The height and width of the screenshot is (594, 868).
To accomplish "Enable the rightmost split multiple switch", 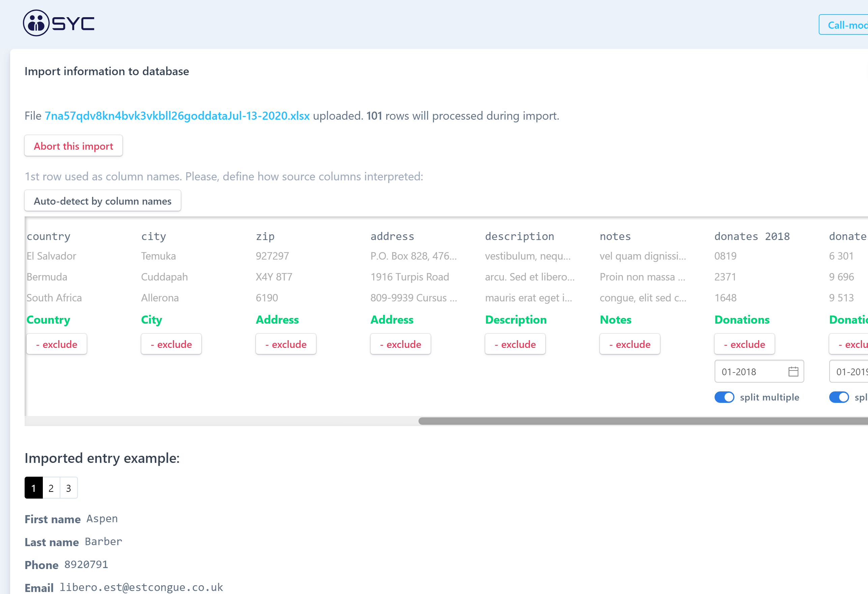I will point(839,397).
